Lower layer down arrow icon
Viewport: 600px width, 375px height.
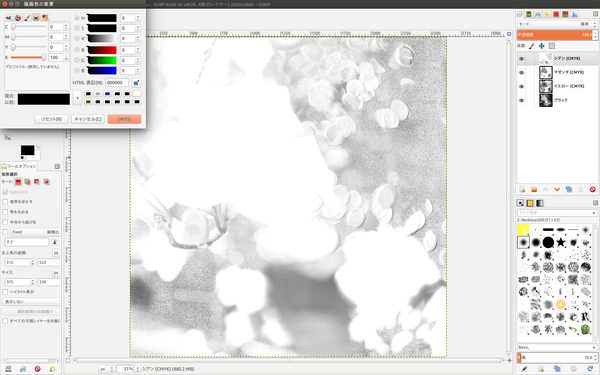click(557, 189)
